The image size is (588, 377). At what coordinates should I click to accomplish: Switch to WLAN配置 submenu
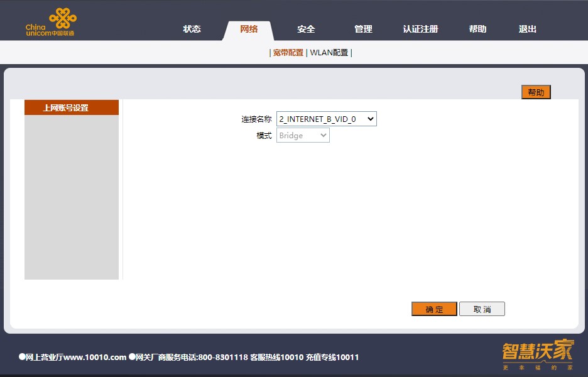coord(329,53)
